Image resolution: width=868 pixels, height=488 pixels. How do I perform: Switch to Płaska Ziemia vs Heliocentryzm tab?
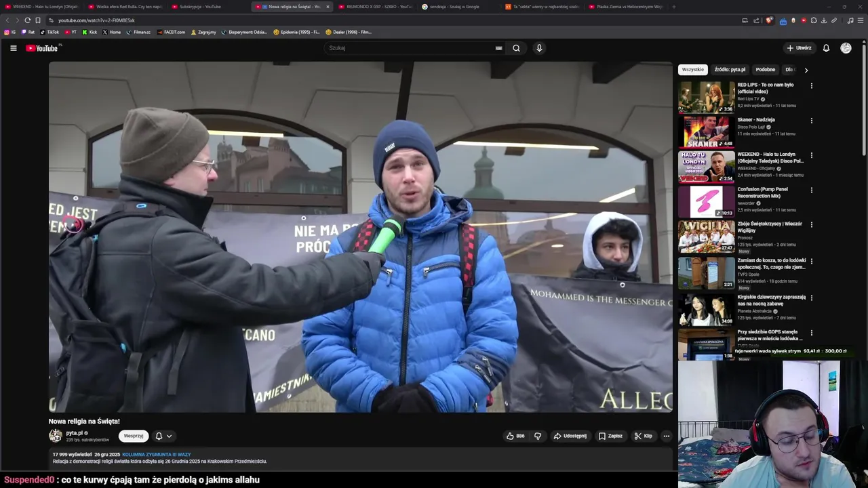[625, 7]
